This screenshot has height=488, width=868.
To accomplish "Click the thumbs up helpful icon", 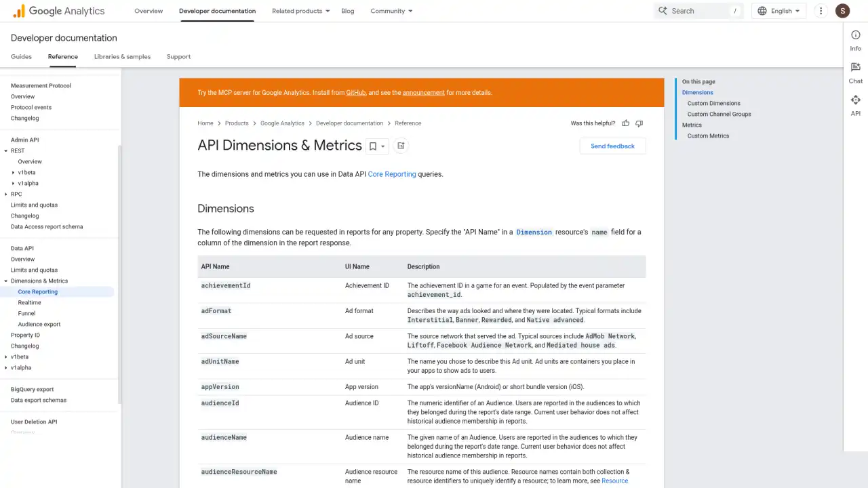I will 625,123.
